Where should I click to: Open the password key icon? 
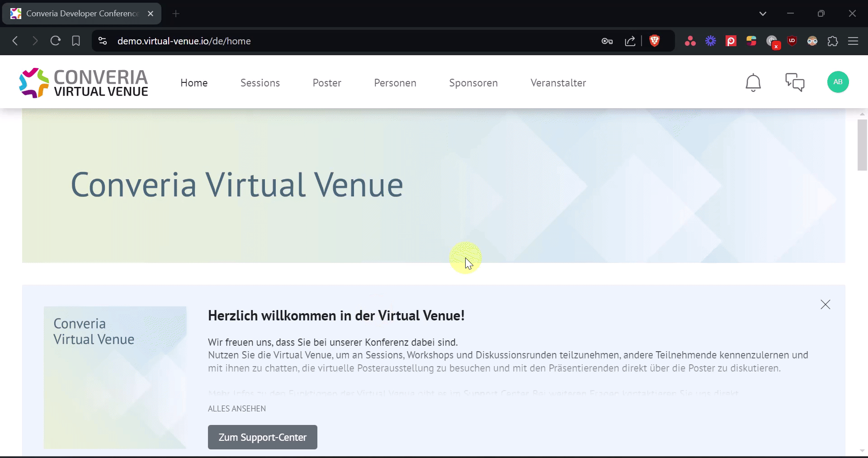pyautogui.click(x=607, y=41)
